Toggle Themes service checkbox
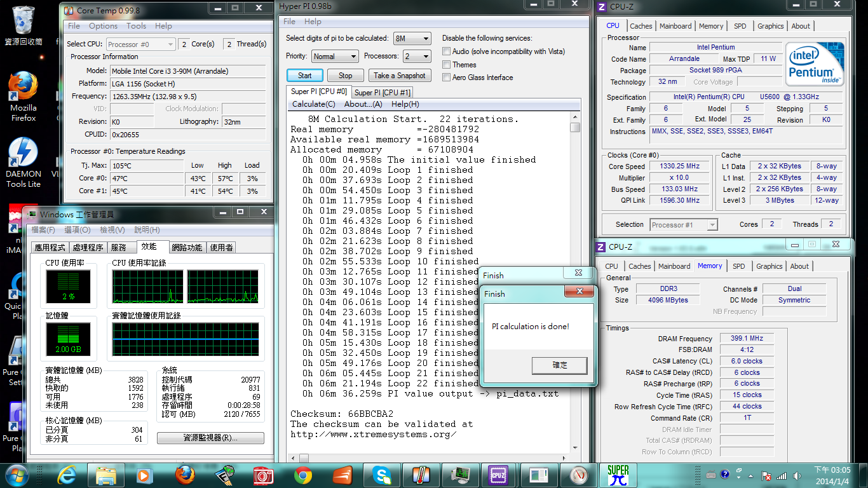Screen dimensions: 868x488 tap(447, 65)
